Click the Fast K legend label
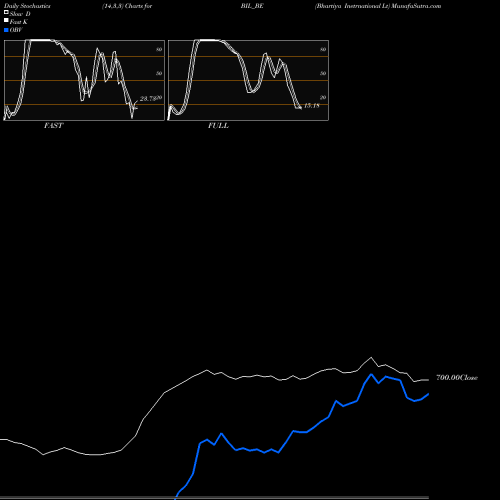 19,22
